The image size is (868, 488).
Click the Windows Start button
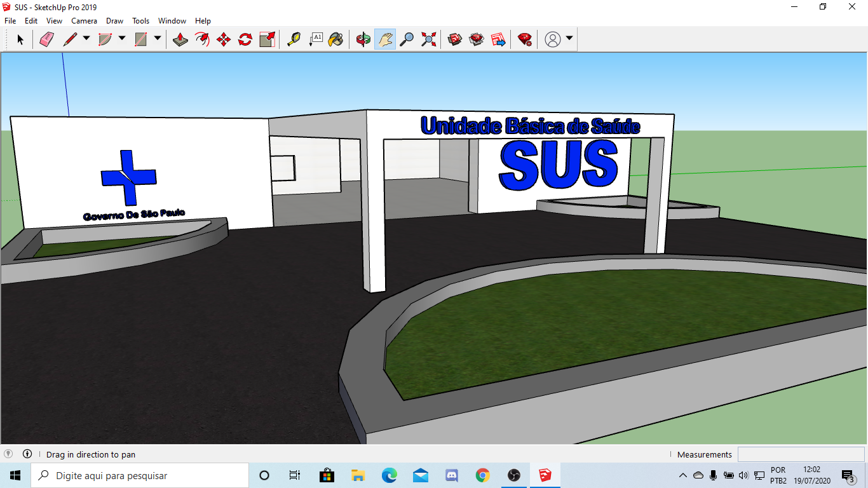click(15, 475)
